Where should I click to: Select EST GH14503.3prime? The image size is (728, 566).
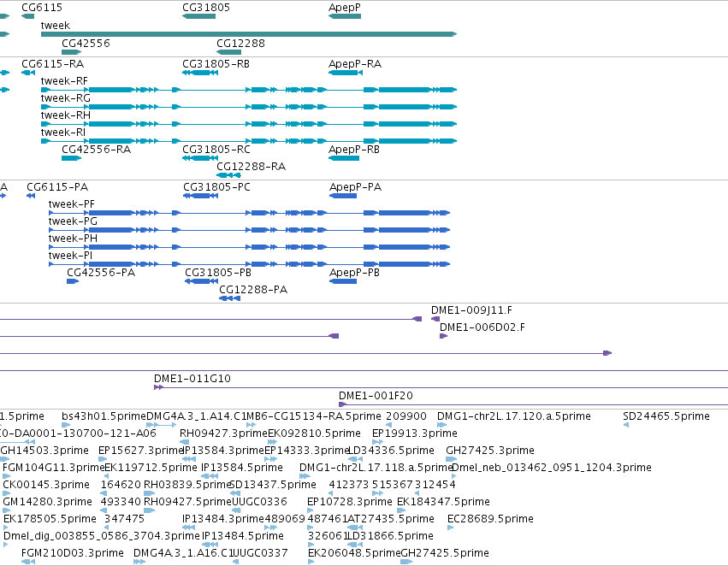[4, 459]
